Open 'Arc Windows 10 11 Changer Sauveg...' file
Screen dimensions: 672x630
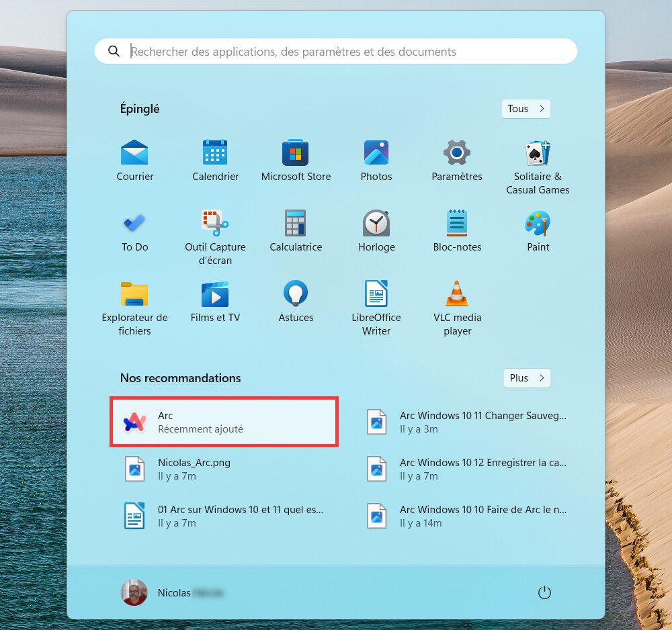466,422
